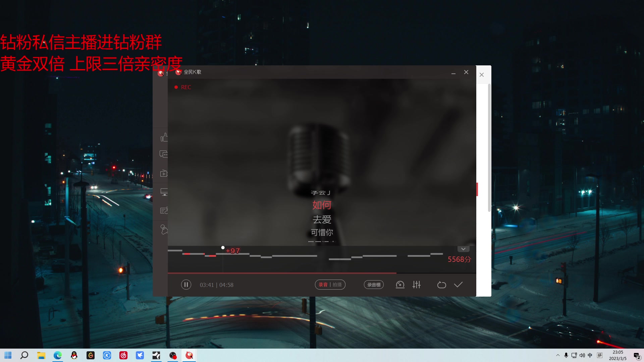Image resolution: width=644 pixels, height=362 pixels.
Task: Finish recording with the checkmark icon
Action: 458,285
